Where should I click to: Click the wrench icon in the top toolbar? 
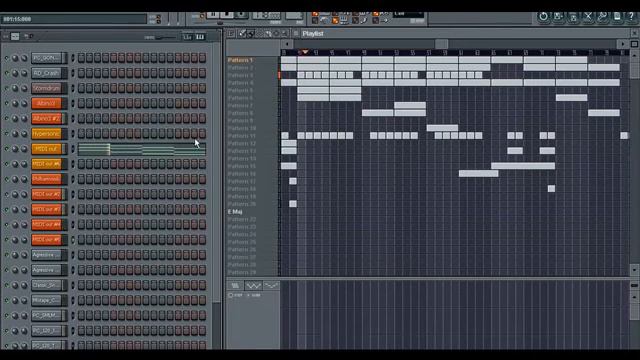tap(602, 17)
